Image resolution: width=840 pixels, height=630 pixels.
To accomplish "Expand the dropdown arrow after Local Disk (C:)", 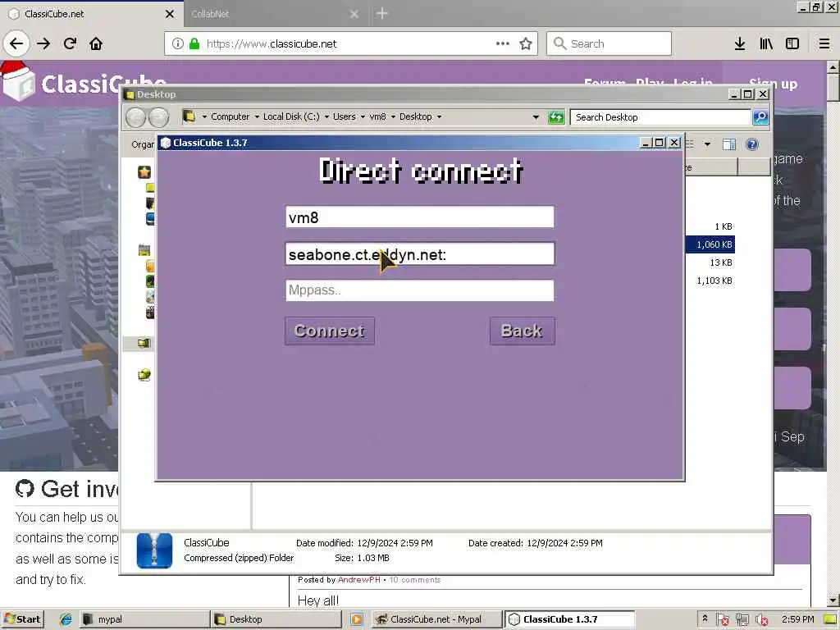I will click(326, 116).
